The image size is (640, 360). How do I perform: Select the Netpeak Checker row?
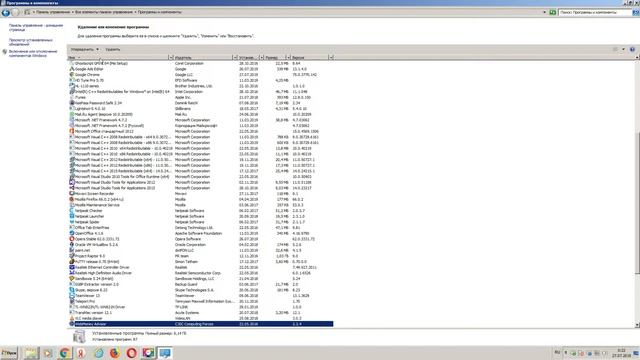point(200,211)
